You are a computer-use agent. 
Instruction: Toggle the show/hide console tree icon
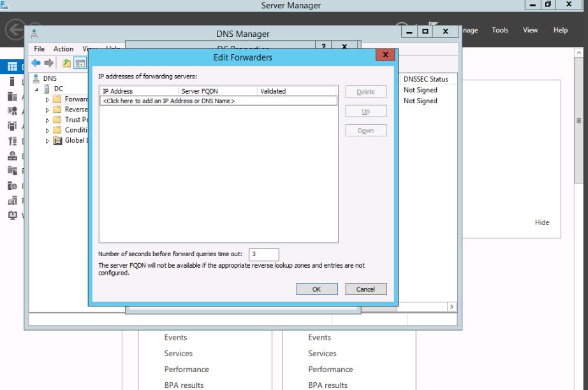point(80,63)
